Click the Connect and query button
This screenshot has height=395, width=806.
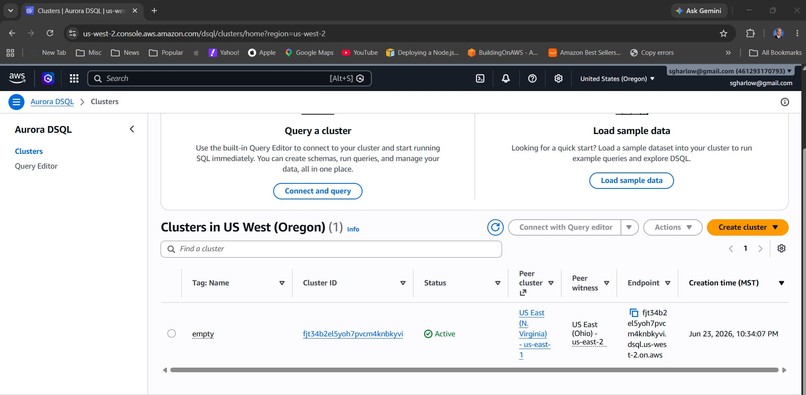pyautogui.click(x=318, y=191)
